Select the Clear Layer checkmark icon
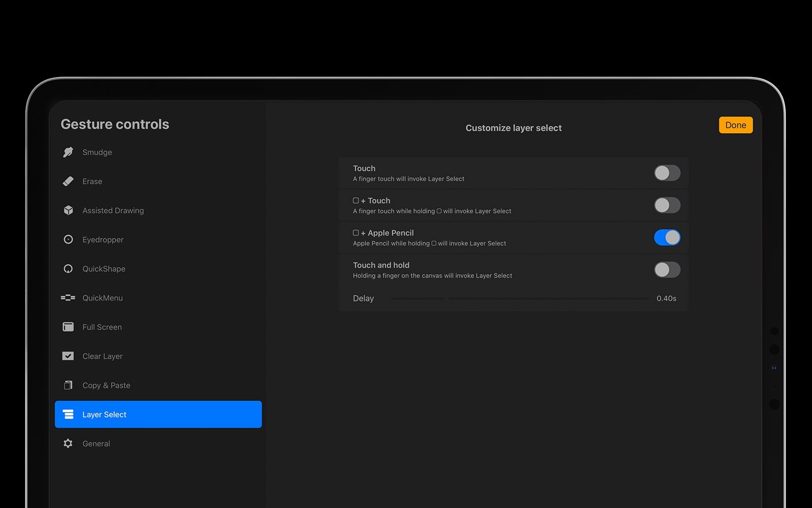 tap(68, 356)
